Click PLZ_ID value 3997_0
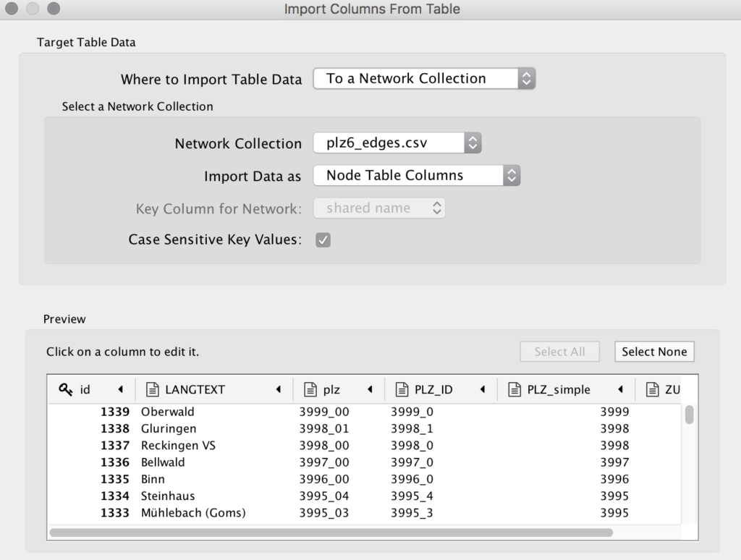This screenshot has height=560, width=741. pos(412,462)
